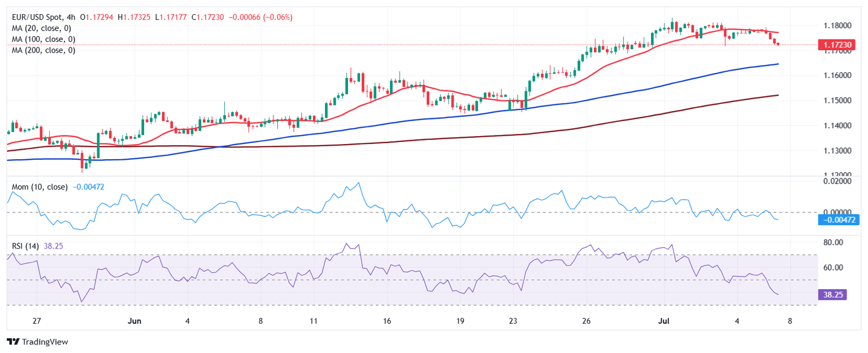The image size is (868, 353).
Task: Click the Jun label on the date axis
Action: pos(134,321)
